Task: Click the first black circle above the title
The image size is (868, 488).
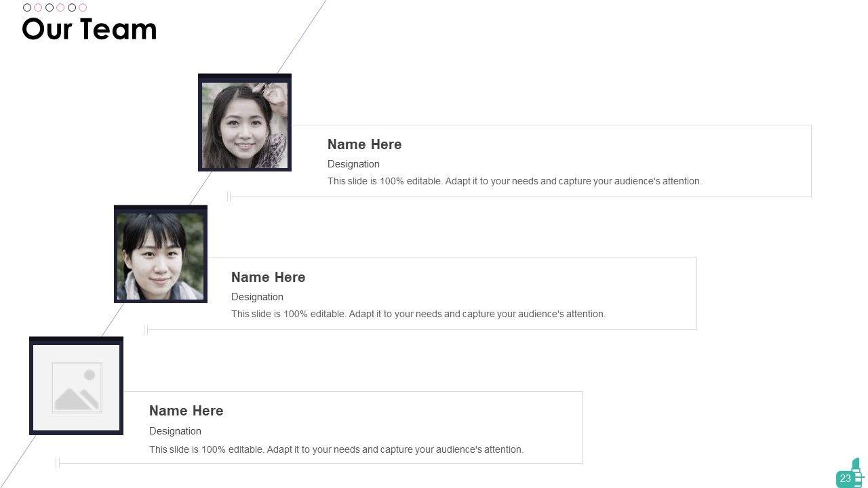Action: [27, 7]
